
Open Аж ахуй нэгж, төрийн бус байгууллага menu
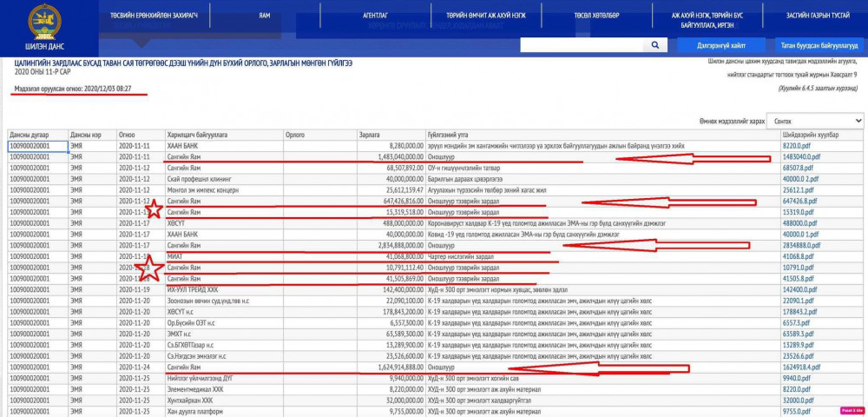[x=707, y=21]
